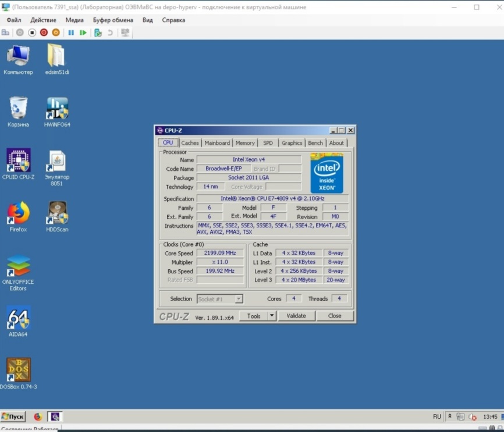Click the Name field Intel Xeon v4

click(x=249, y=160)
